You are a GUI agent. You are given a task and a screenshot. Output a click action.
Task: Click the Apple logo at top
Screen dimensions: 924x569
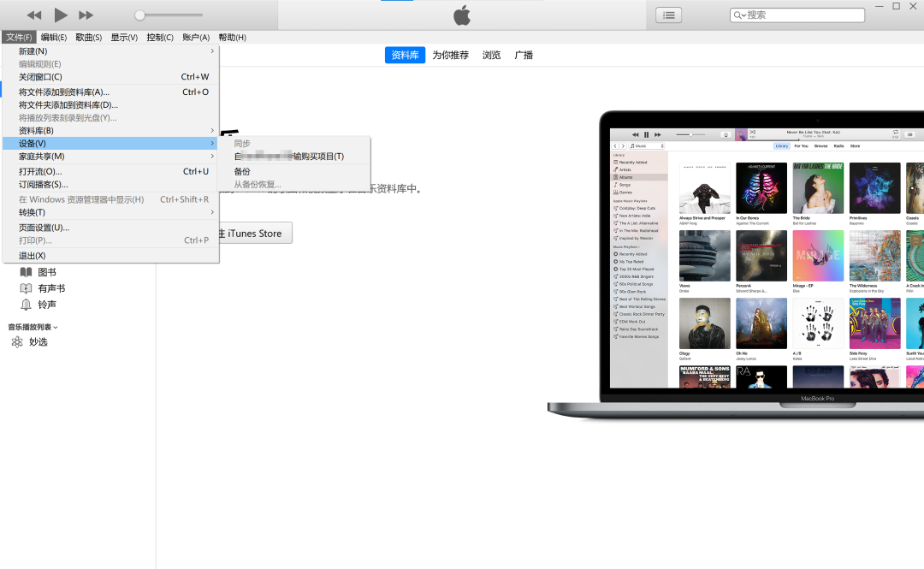coord(462,15)
